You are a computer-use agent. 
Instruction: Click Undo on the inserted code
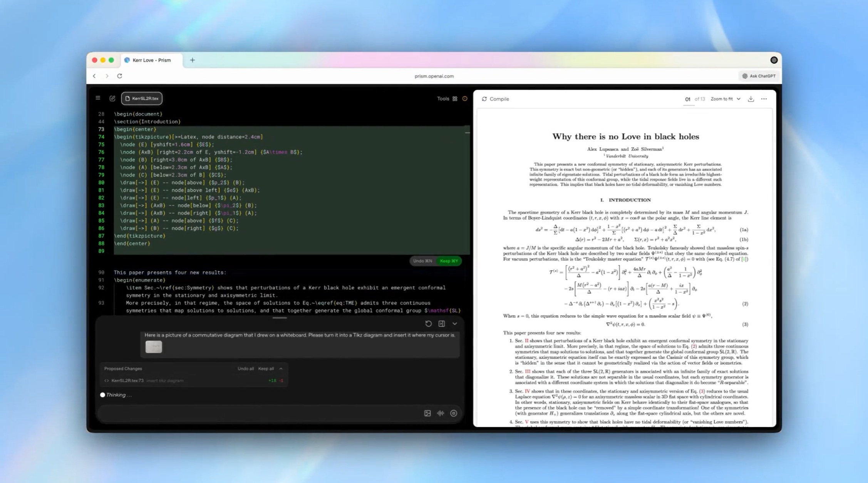(422, 261)
